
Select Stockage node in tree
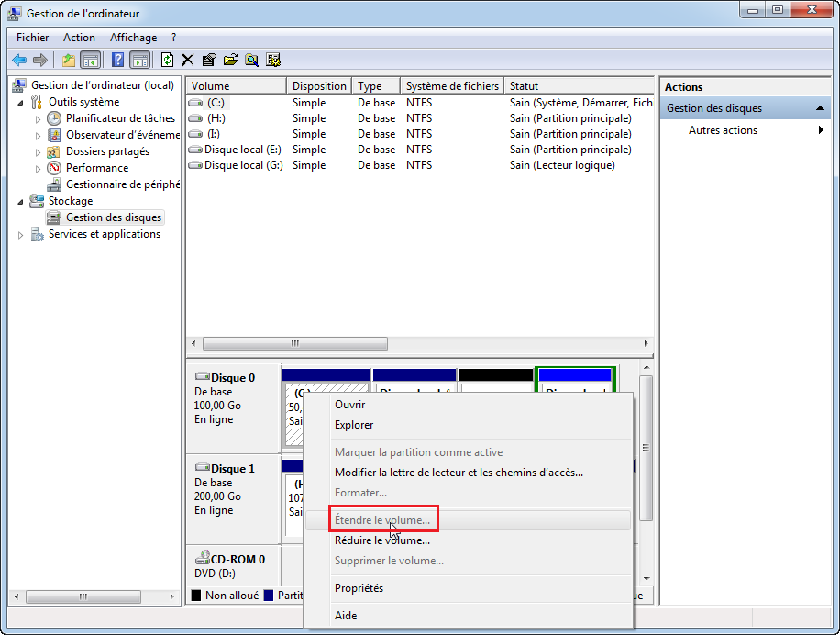coord(71,201)
